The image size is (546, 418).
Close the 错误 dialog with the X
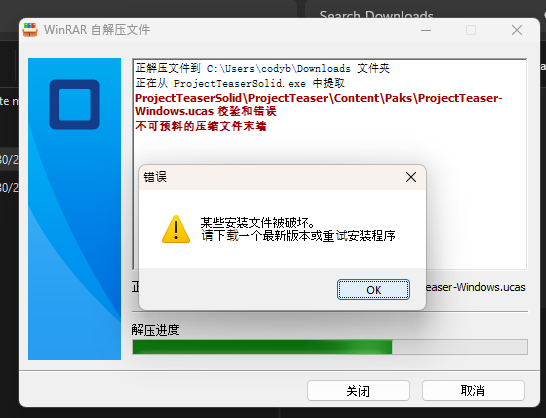point(411,177)
